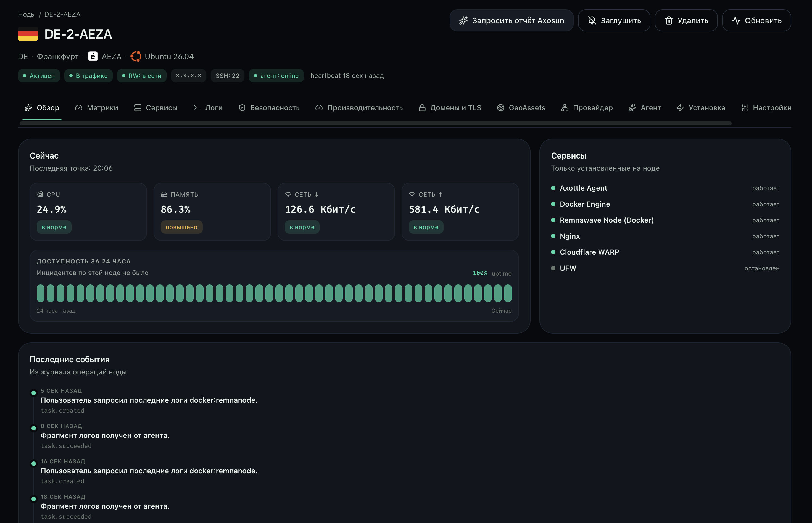
Task: Click the повышено memory status label
Action: point(181,227)
